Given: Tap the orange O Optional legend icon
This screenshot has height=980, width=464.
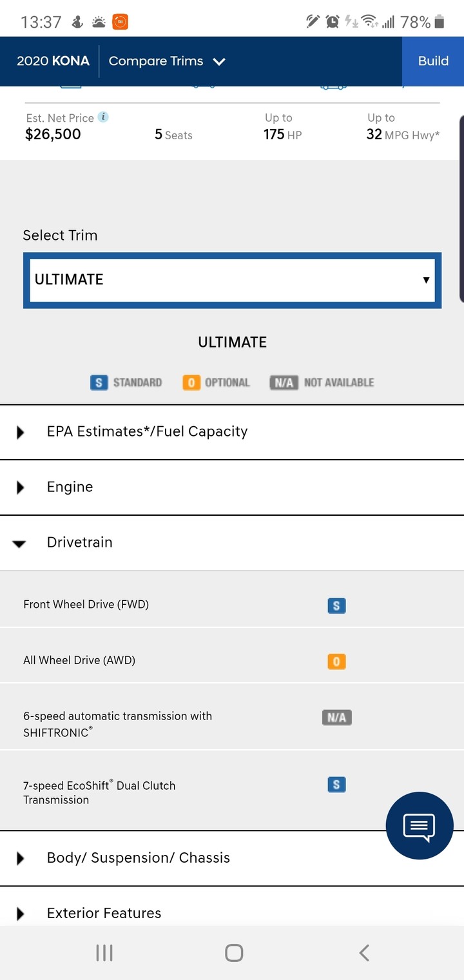Looking at the screenshot, I should 191,382.
